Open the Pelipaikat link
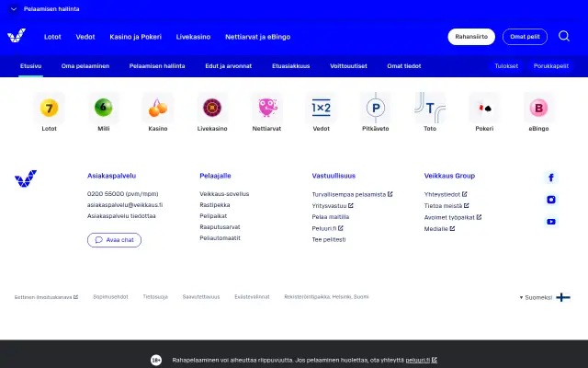This screenshot has height=368, width=588. click(213, 216)
